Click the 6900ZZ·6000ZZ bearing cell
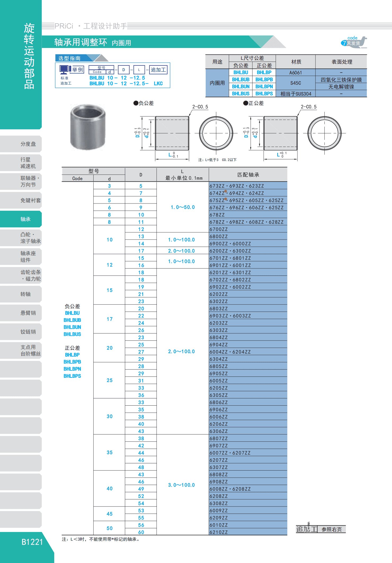The image size is (392, 563). pyautogui.click(x=248, y=243)
